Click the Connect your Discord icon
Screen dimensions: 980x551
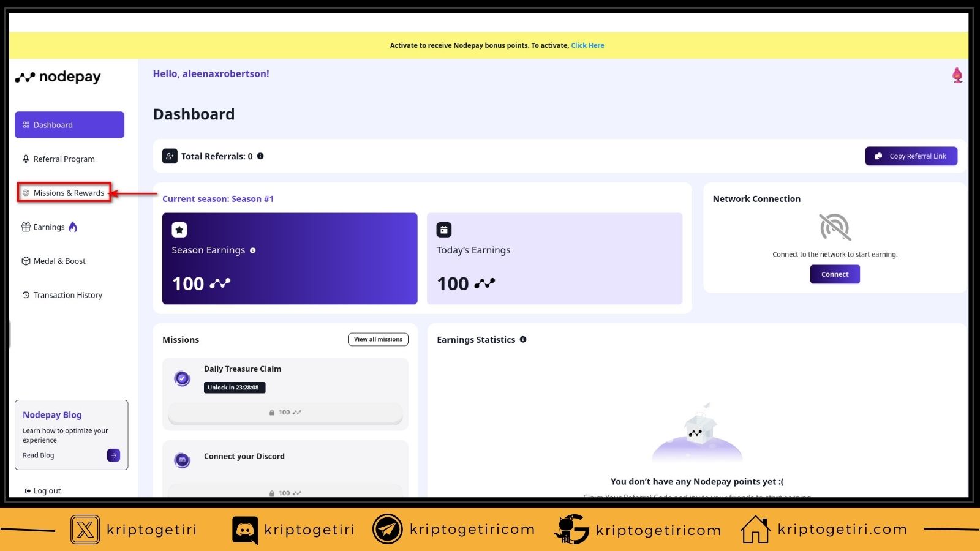click(182, 460)
